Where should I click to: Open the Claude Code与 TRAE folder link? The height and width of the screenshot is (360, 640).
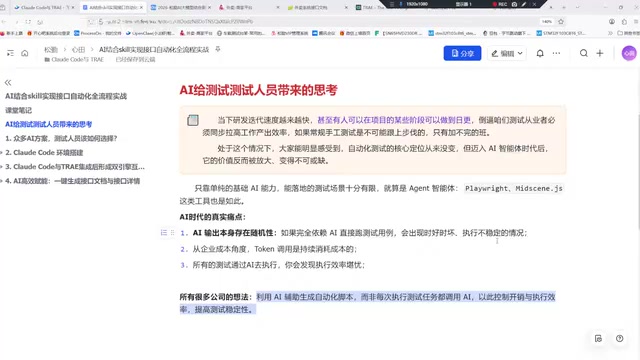click(74, 60)
